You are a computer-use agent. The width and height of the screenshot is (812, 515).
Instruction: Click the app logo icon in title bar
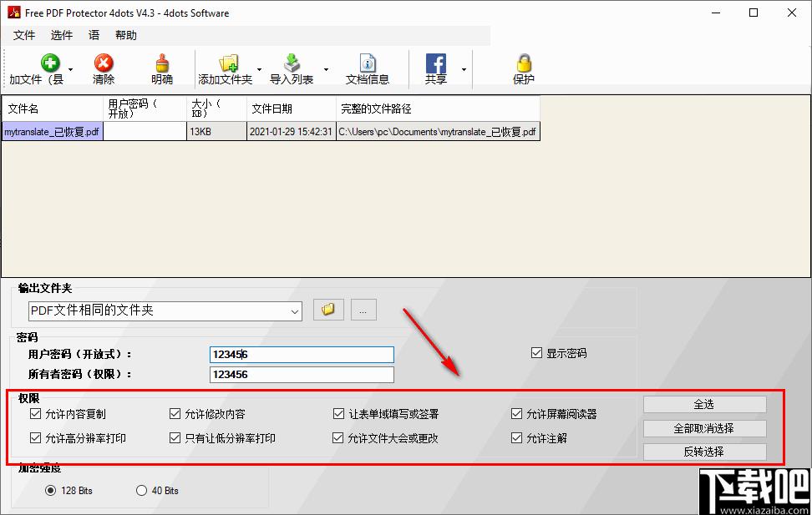click(x=14, y=13)
